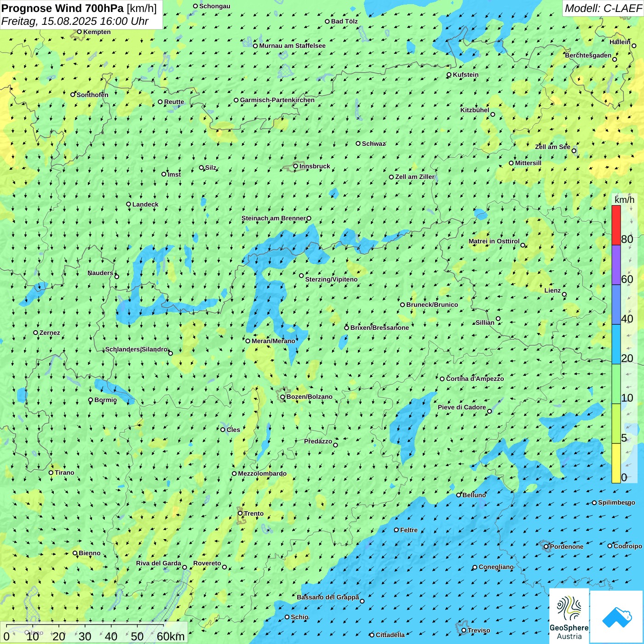Select the green 10–20 legend color
This screenshot has width=644, height=644.
pyautogui.click(x=616, y=384)
